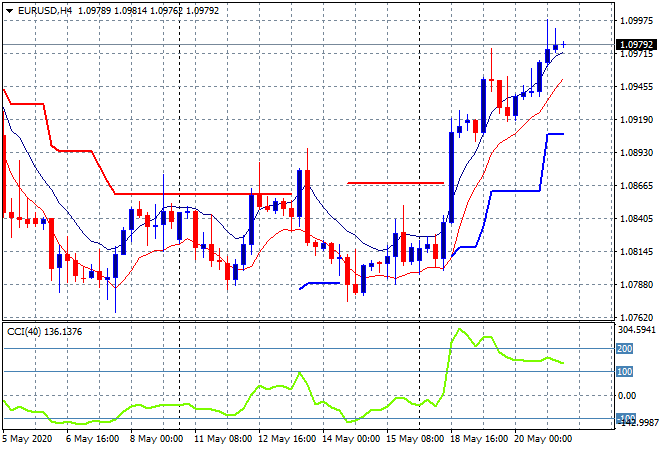Click the 5 May 2020 date label
The image size is (660, 450).
(x=27, y=439)
